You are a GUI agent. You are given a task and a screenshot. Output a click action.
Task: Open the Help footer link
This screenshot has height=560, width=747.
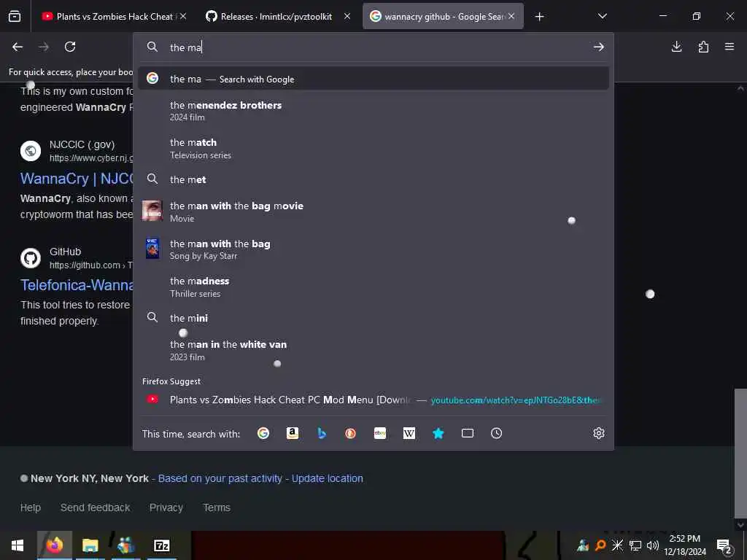[x=31, y=508]
